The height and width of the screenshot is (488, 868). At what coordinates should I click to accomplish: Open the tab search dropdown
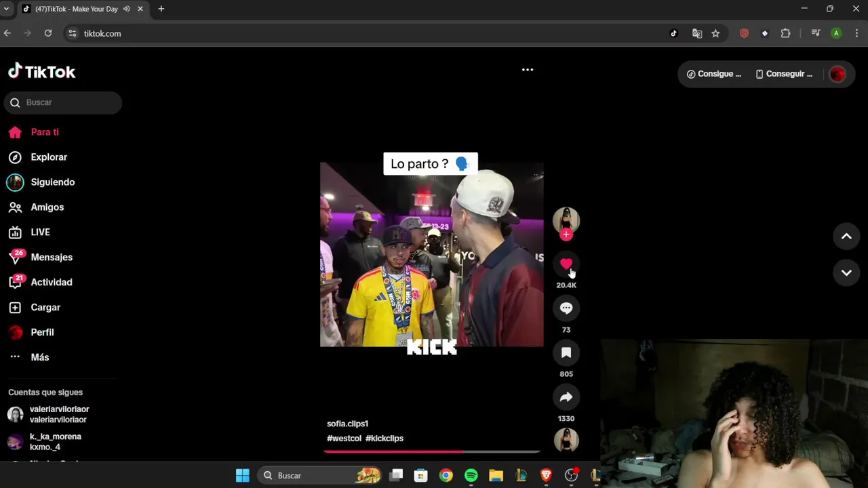(x=6, y=9)
